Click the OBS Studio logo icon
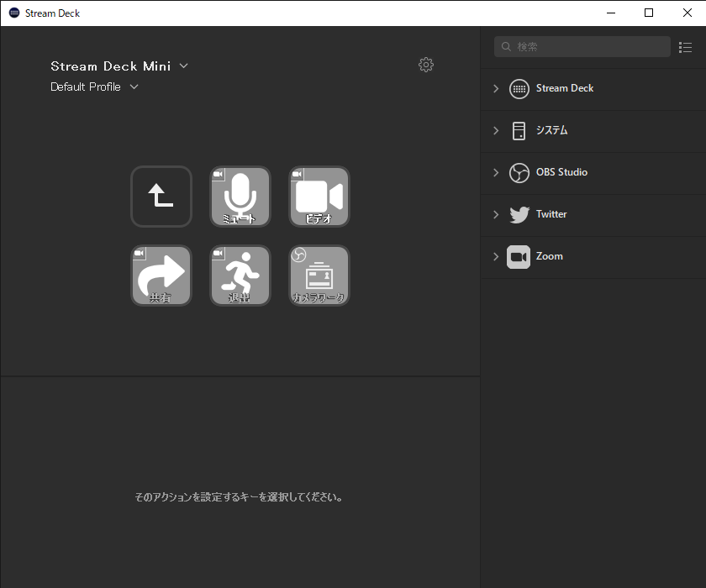 [519, 173]
